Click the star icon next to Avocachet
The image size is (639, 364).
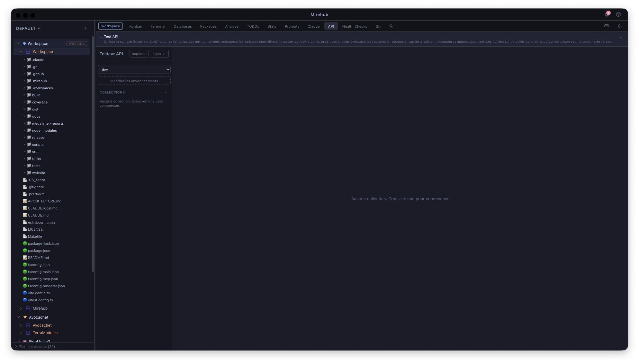click(24, 317)
